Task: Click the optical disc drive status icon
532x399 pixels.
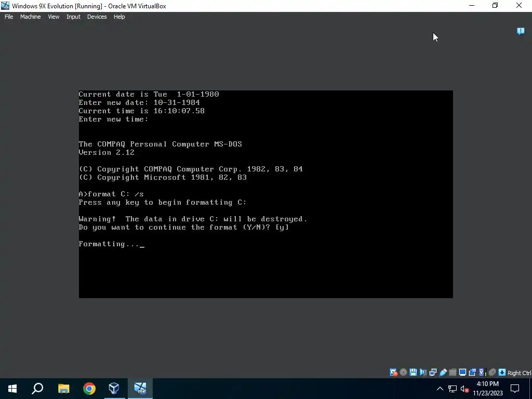Action: click(403, 373)
